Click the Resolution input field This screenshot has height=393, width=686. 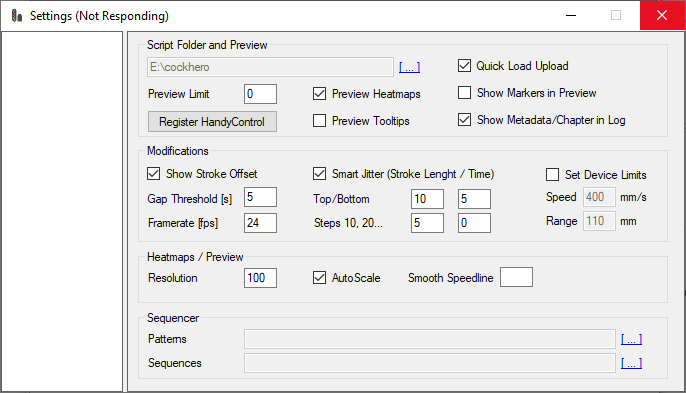[260, 278]
